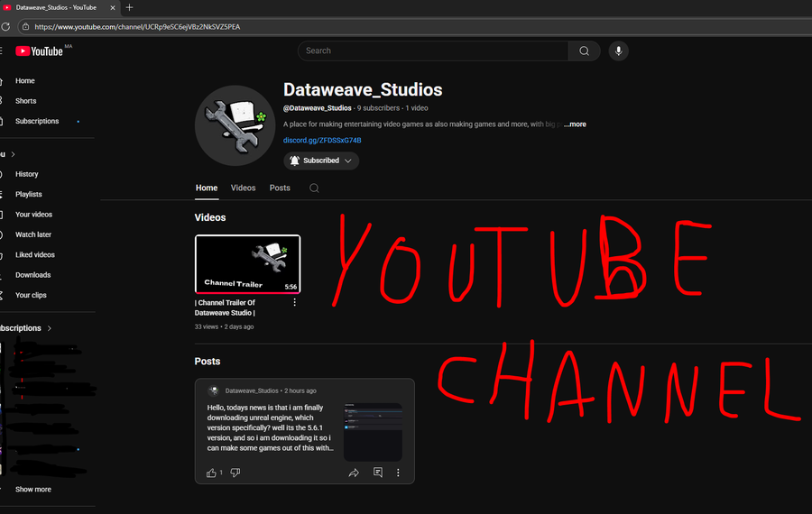Image resolution: width=812 pixels, height=514 pixels.
Task: Open Subscribed notification dropdown
Action: [321, 161]
